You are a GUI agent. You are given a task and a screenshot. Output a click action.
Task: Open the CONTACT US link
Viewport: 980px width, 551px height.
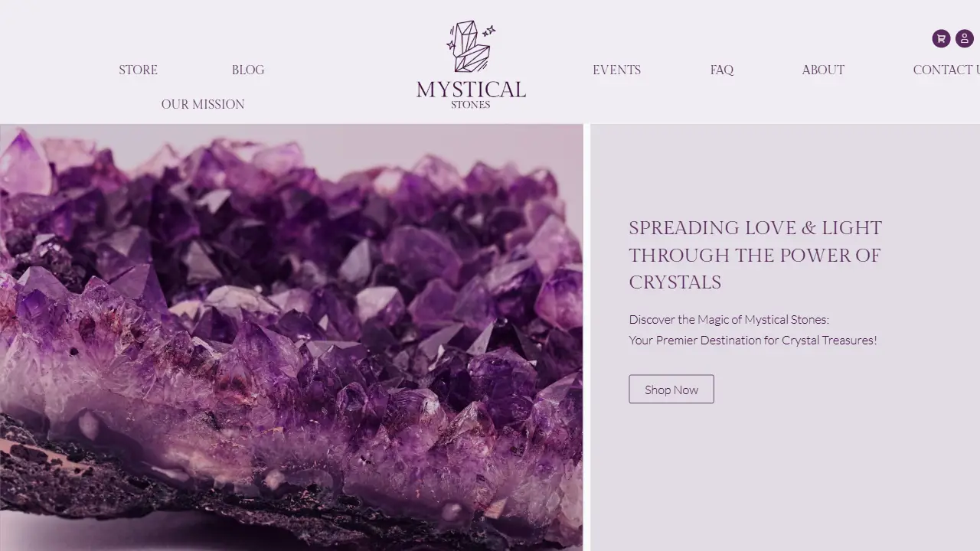[946, 70]
